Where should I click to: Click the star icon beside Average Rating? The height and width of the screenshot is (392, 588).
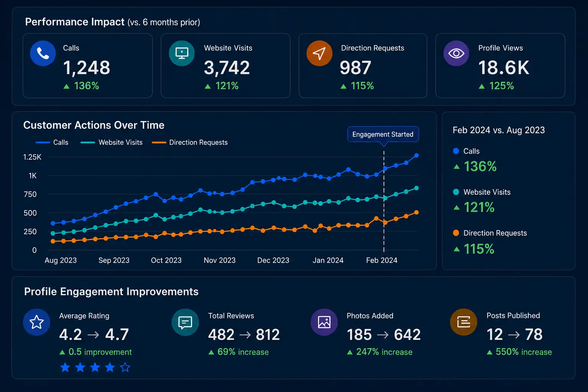pos(36,322)
